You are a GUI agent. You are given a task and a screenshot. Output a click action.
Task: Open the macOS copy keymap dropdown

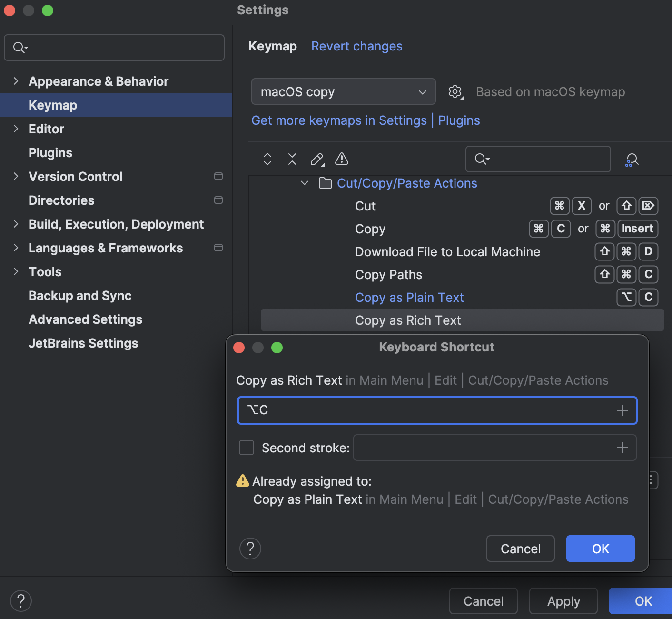[343, 91]
